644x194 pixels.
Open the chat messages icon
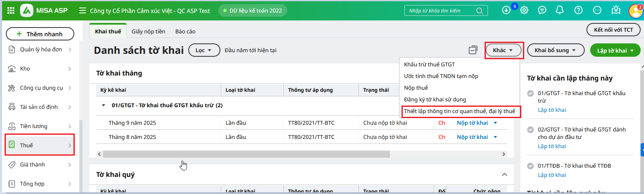[x=542, y=10]
